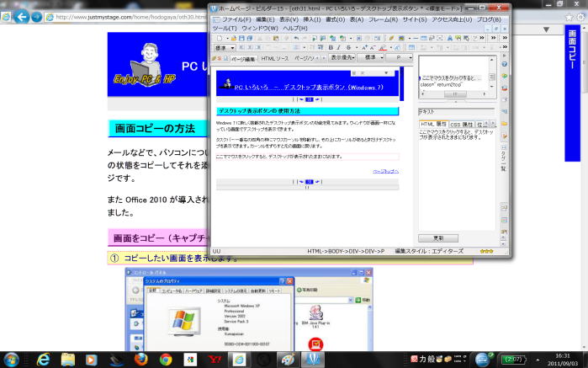Expand hidden items on the first toolbar
The height and width of the screenshot is (368, 588).
[482, 38]
